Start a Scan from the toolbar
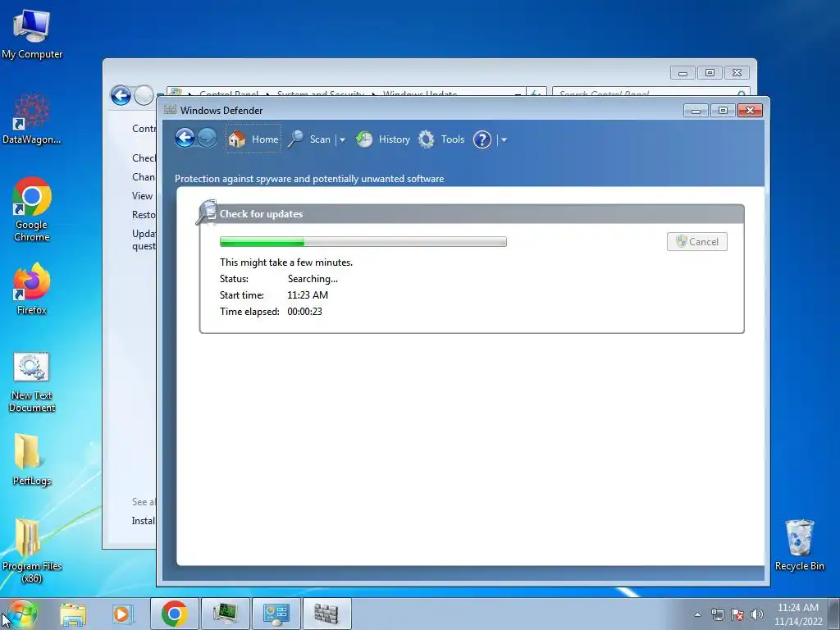The width and height of the screenshot is (840, 630). point(309,139)
